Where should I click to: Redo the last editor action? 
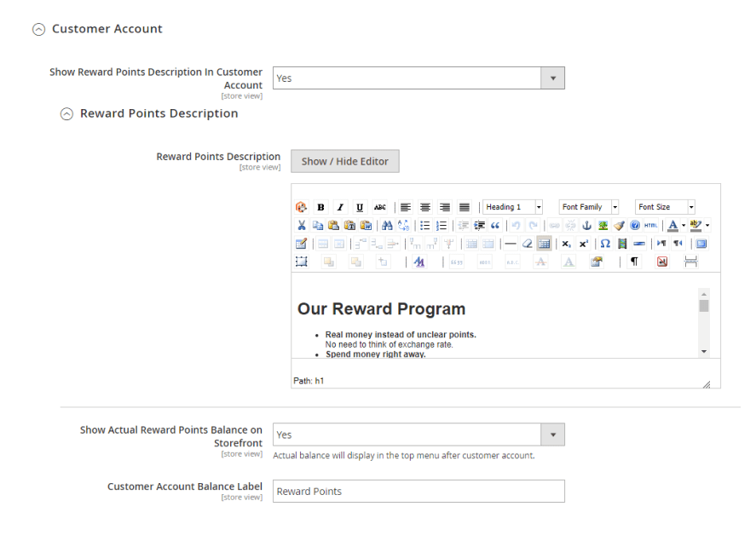[533, 225]
